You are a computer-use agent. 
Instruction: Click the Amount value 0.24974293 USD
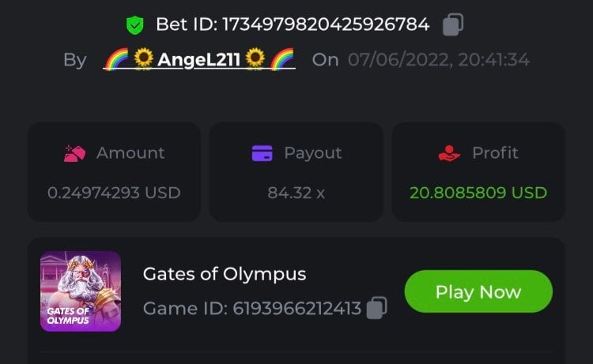114,192
